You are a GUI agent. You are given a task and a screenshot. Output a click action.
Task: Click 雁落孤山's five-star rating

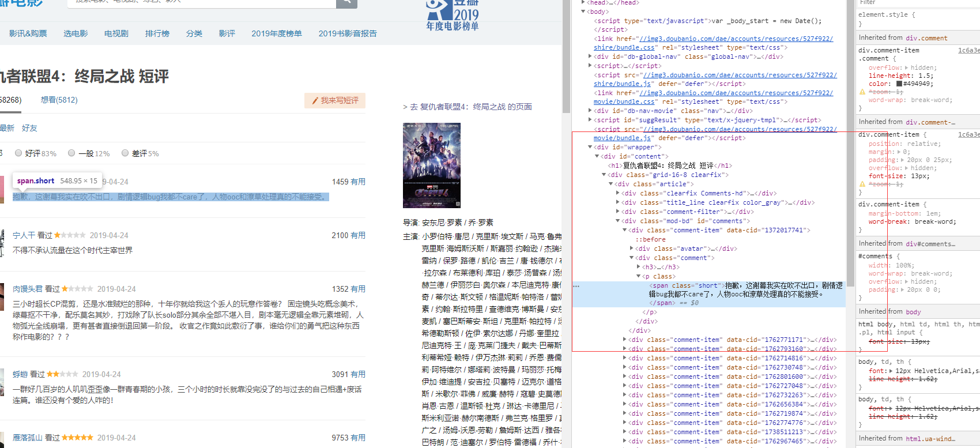click(x=77, y=438)
